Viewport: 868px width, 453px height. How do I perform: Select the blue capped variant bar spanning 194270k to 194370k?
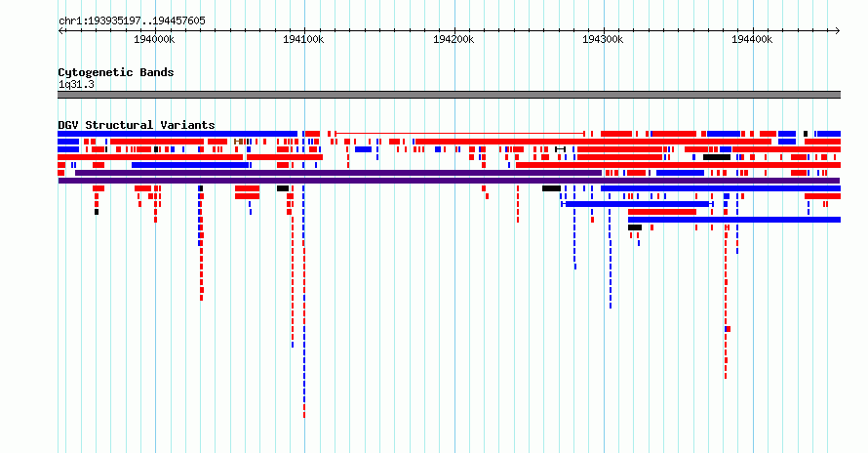[637, 204]
